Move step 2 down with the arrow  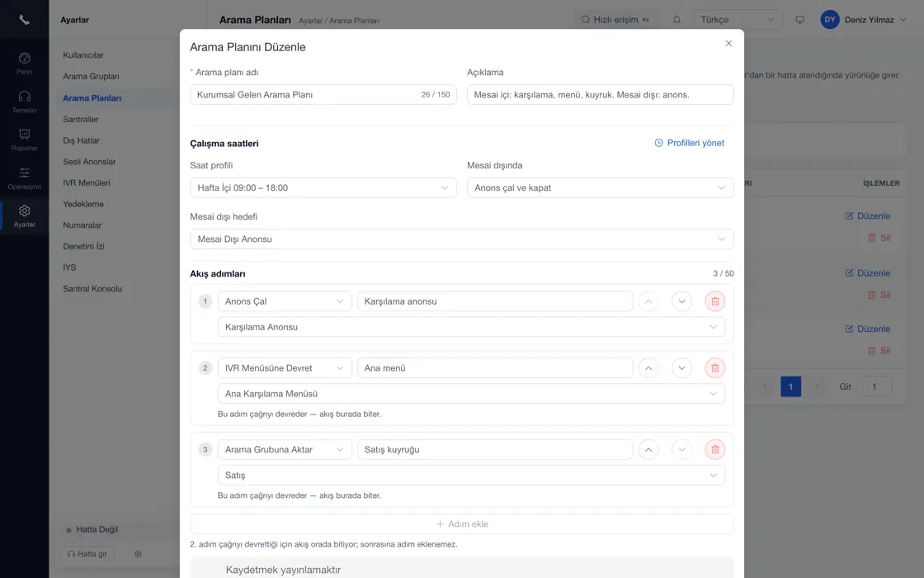[x=681, y=368]
